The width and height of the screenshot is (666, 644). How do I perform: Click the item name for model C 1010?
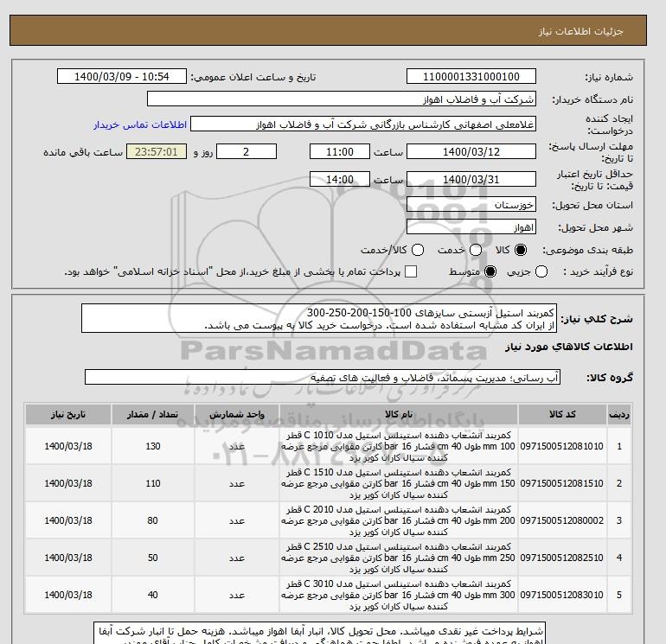(398, 446)
